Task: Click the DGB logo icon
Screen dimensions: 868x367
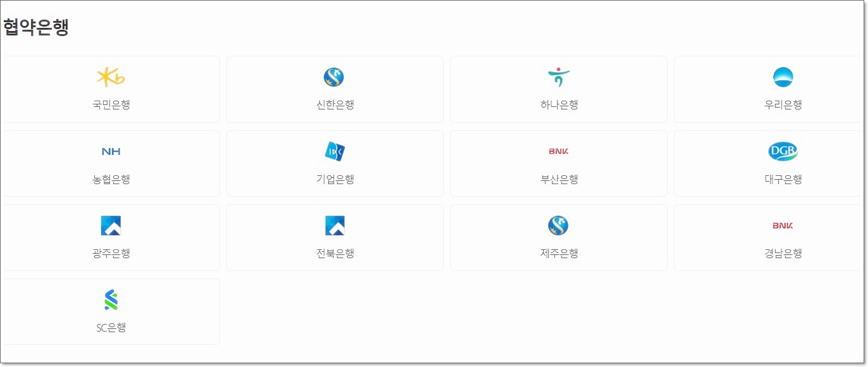Action: [x=783, y=151]
